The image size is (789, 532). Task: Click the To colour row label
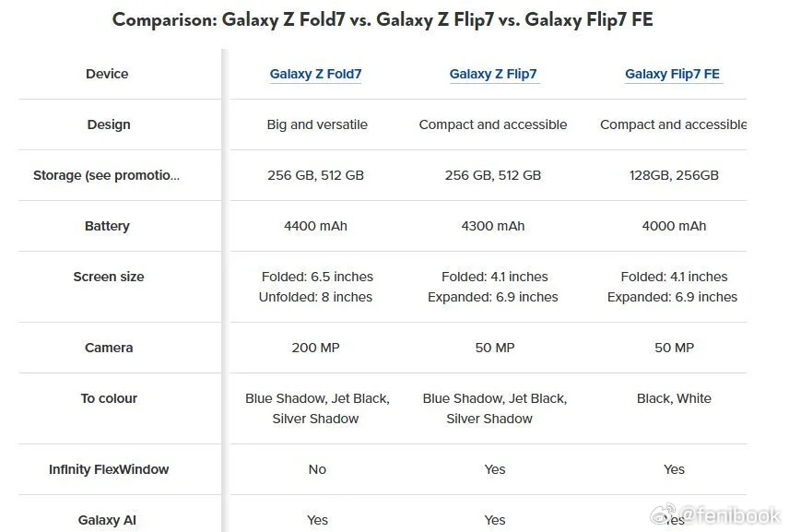[109, 398]
